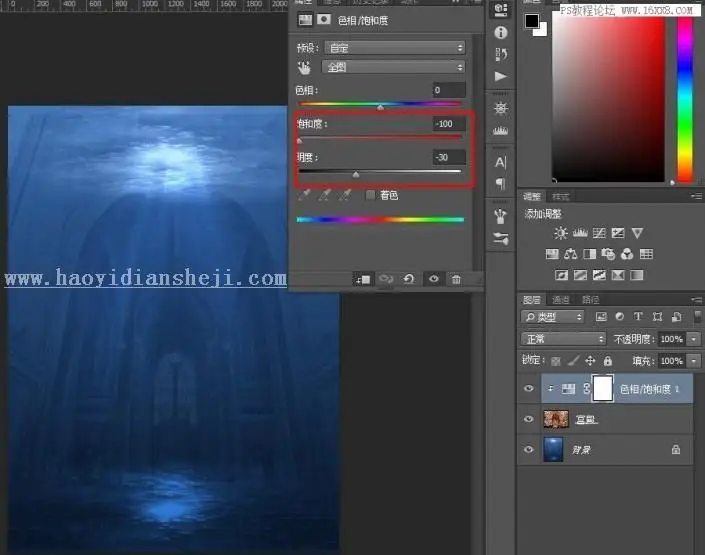The height and width of the screenshot is (555, 705).
Task: Open the 正常 blend mode dropdown
Action: [x=563, y=339]
